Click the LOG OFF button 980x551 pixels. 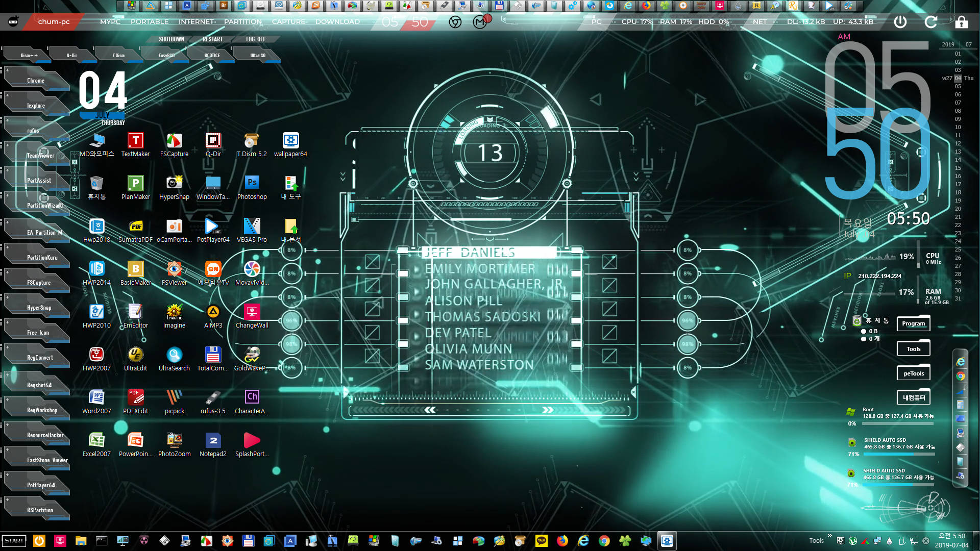pyautogui.click(x=256, y=39)
